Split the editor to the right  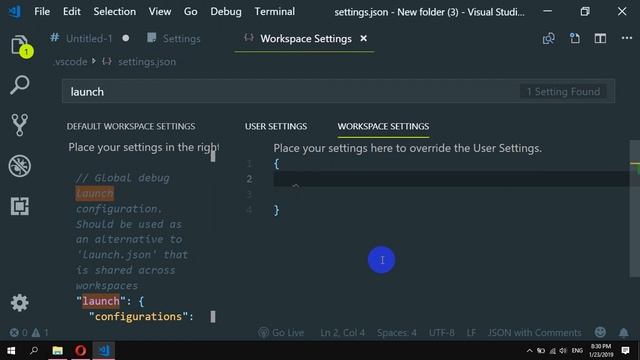coord(600,38)
